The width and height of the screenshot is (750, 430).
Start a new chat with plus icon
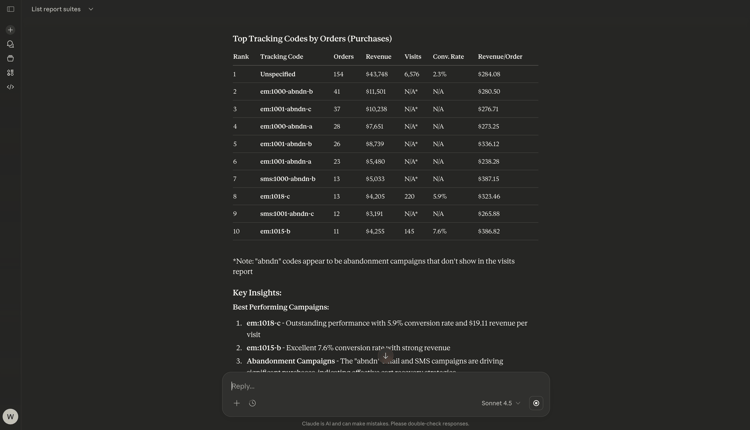click(10, 30)
